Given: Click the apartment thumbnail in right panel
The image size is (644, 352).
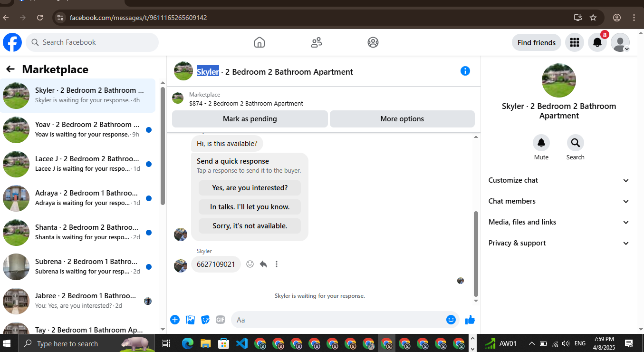Looking at the screenshot, I should click(559, 80).
